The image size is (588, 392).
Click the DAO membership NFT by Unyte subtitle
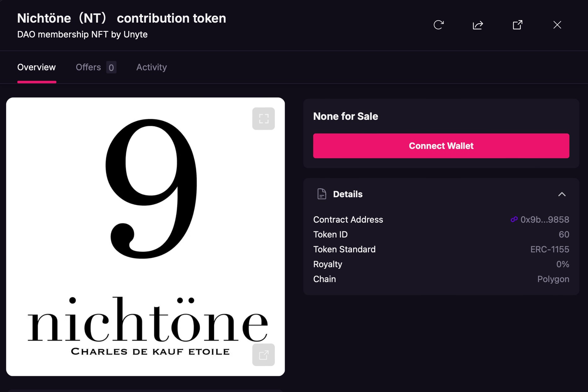tap(82, 34)
